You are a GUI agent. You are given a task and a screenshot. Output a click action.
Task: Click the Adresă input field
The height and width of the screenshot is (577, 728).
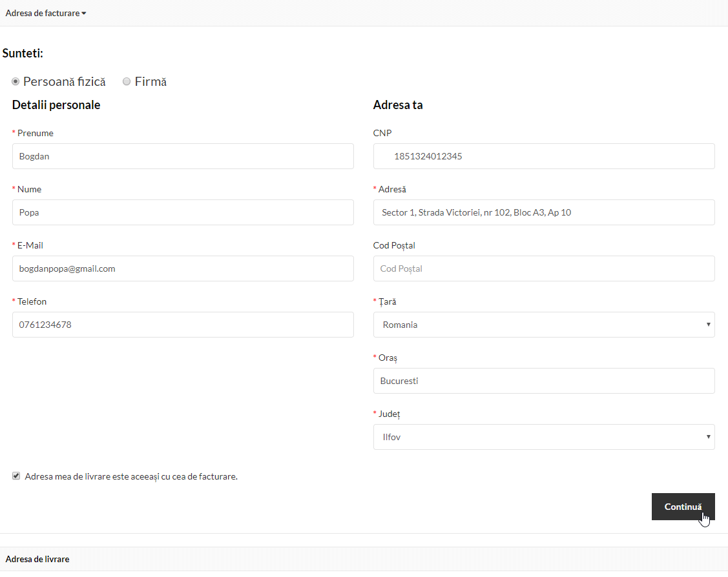(x=544, y=212)
